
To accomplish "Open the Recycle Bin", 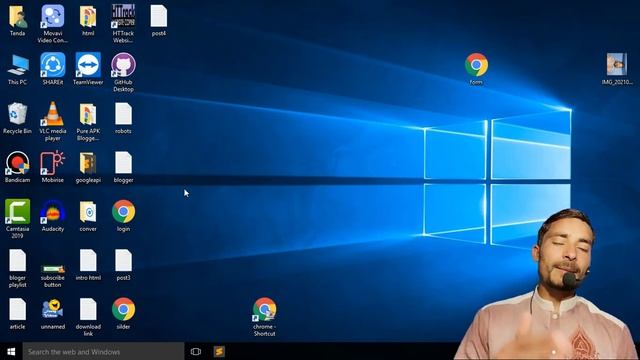I will tap(18, 114).
